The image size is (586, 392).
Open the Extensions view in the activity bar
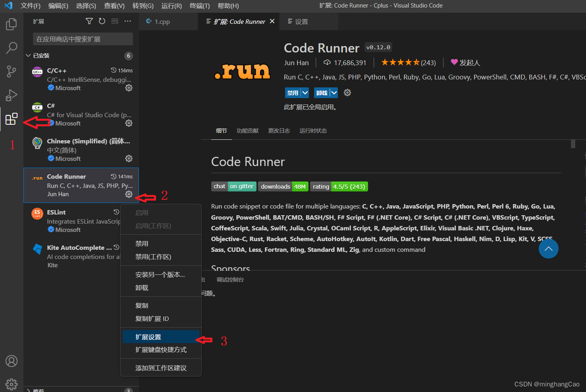[x=12, y=118]
